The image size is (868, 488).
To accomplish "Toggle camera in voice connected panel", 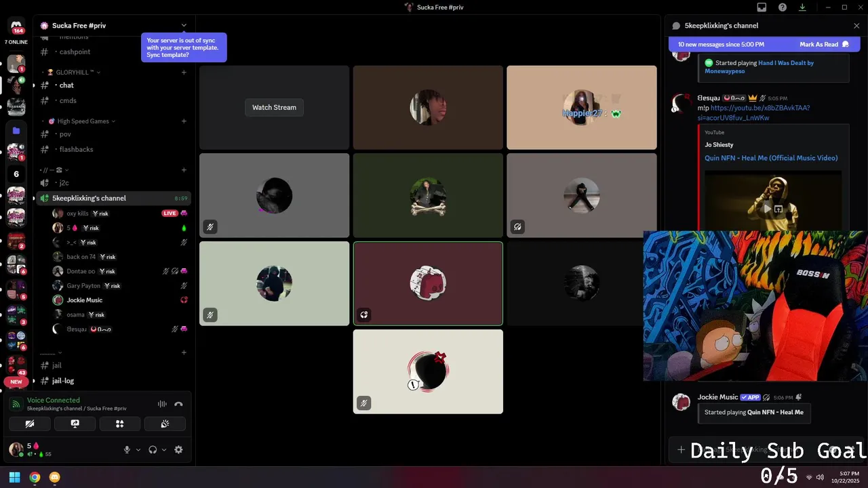I will point(30,424).
